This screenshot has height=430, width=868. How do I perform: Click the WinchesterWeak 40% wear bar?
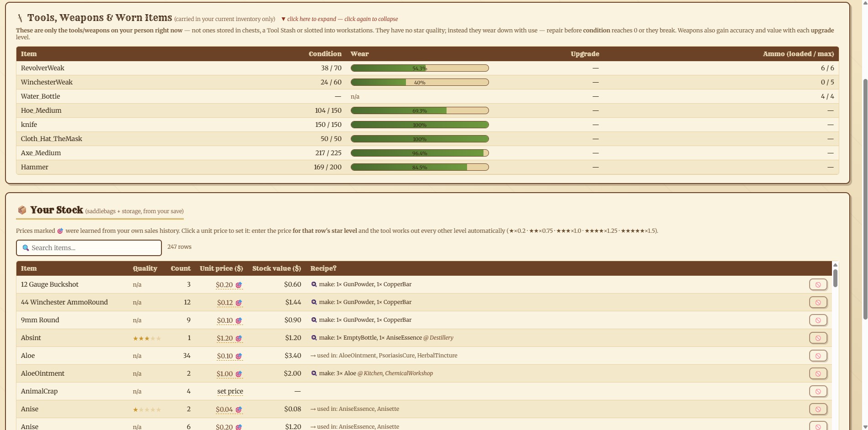(420, 82)
